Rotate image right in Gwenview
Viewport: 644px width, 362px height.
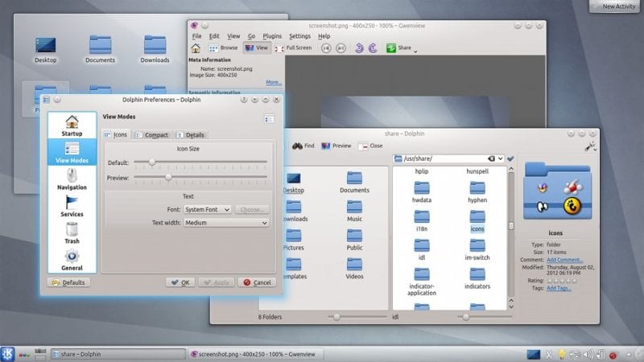[x=373, y=48]
